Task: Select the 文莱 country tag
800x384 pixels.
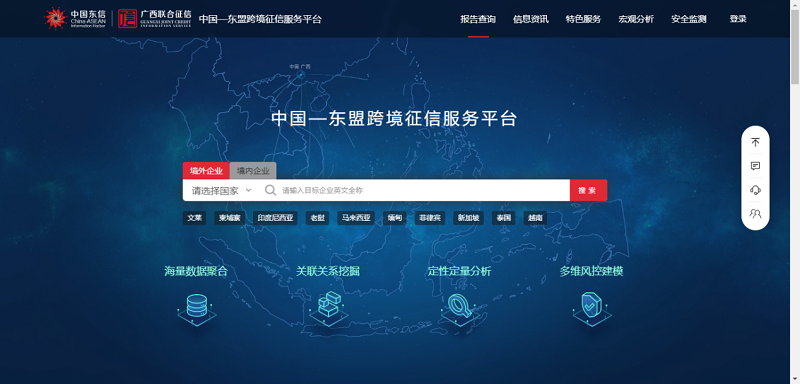Action: 194,218
